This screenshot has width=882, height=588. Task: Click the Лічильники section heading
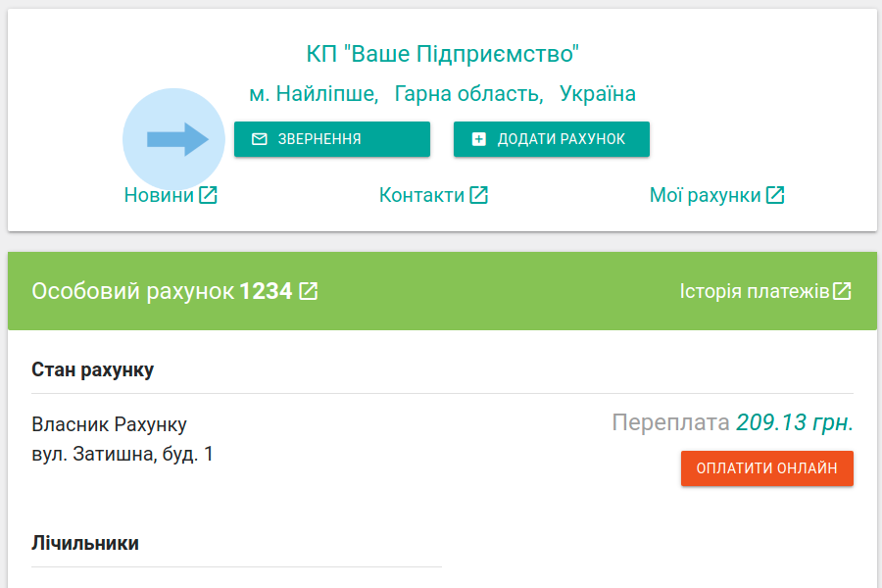click(85, 543)
